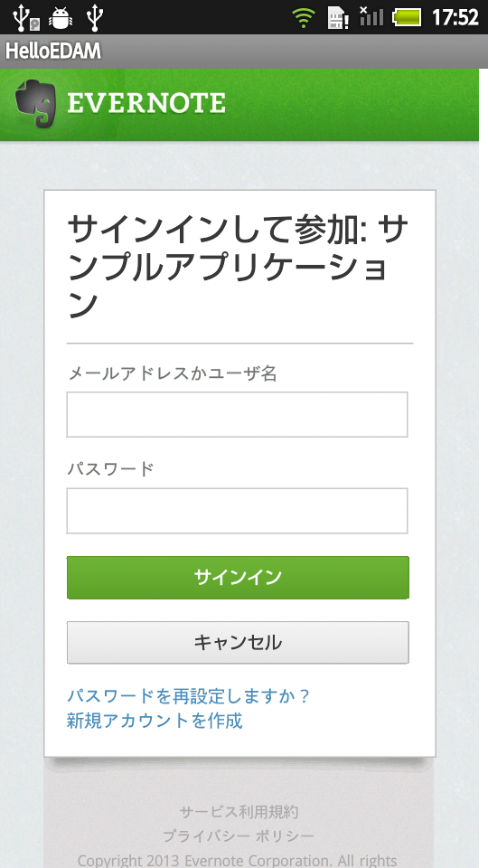Viewport: 488px width, 868px height.
Task: Tap the first USB connection icon in the status bar
Action: pyautogui.click(x=25, y=18)
